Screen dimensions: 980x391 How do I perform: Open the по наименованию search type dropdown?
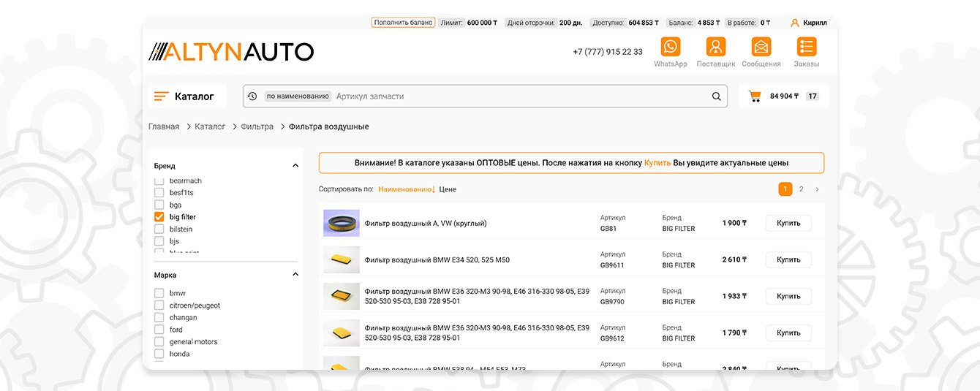pos(298,96)
